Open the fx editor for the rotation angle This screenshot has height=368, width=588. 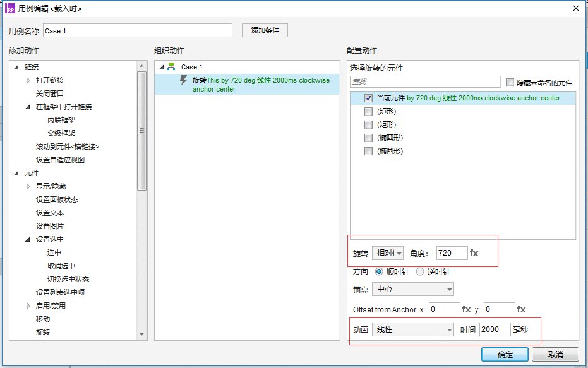tap(474, 253)
